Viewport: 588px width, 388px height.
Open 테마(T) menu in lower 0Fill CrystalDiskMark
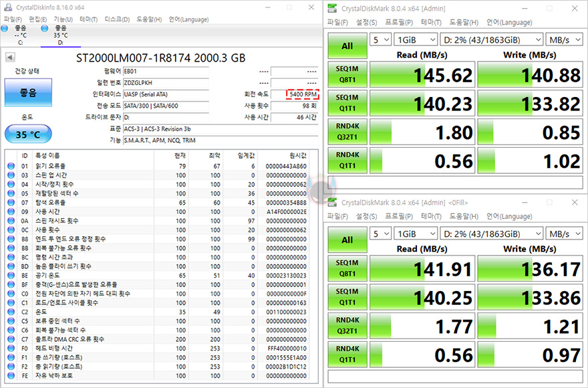pyautogui.click(x=431, y=217)
